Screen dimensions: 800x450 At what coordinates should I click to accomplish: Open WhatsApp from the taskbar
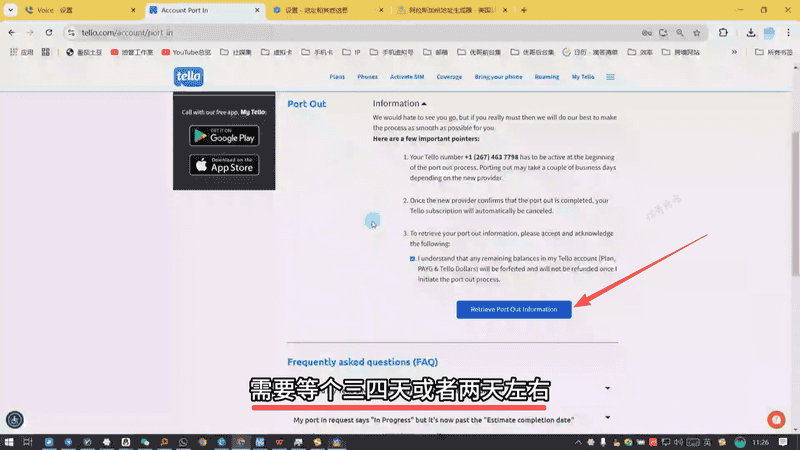[x=183, y=442]
